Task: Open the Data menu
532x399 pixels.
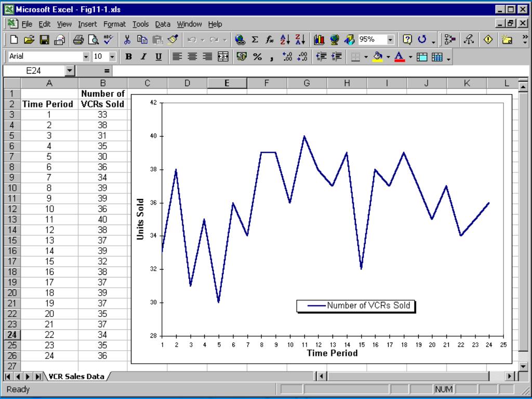Action: pos(163,24)
